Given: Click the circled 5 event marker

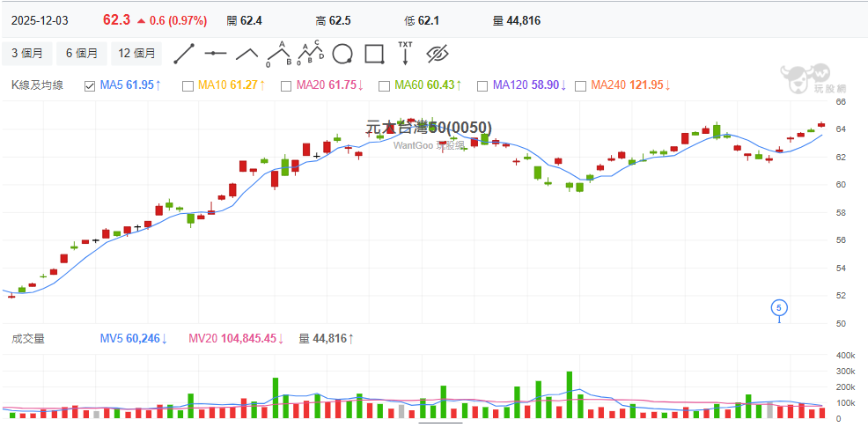Looking at the screenshot, I should tap(779, 307).
